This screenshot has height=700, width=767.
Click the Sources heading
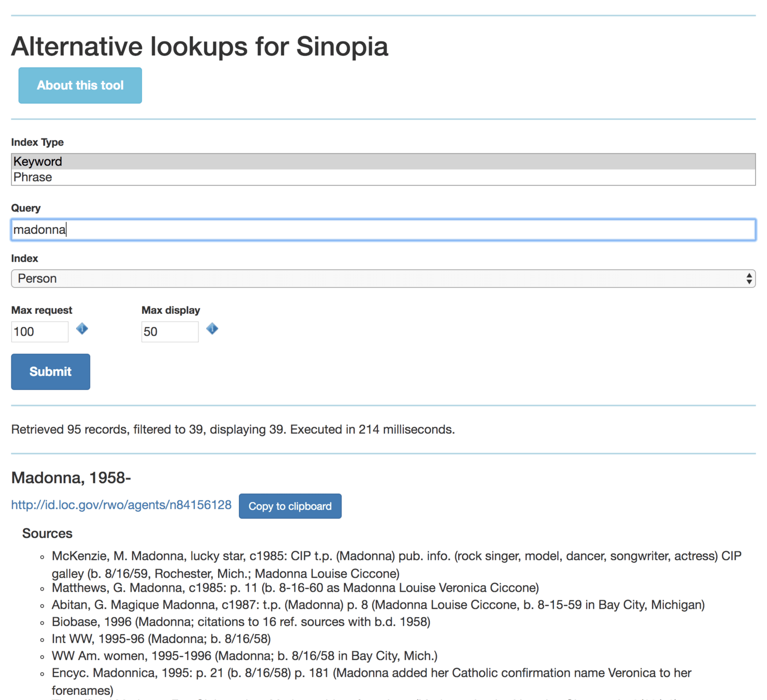pos(47,534)
